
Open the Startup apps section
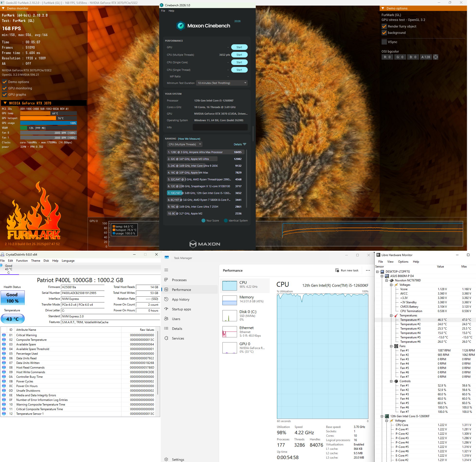tap(181, 309)
